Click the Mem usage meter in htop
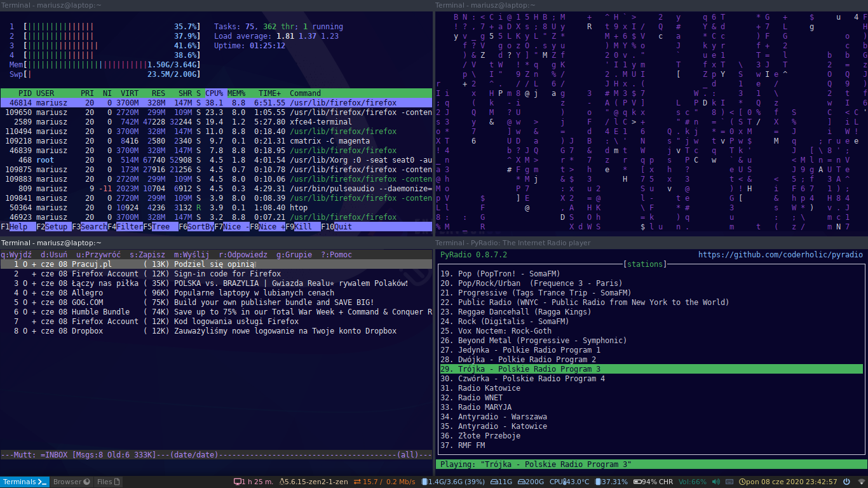 pos(104,65)
